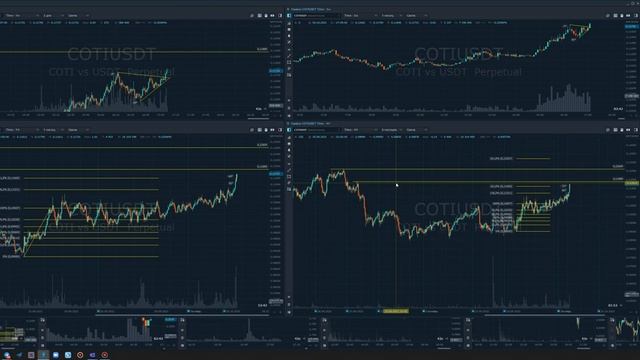Click the lowest icon in bottom-right chart's left toolbar
640x360 pixels.
click(289, 312)
